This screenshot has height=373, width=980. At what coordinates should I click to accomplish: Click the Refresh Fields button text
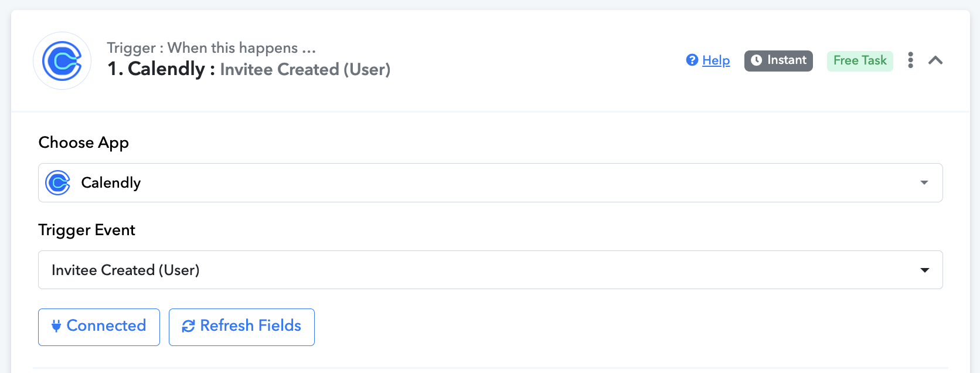coord(250,326)
